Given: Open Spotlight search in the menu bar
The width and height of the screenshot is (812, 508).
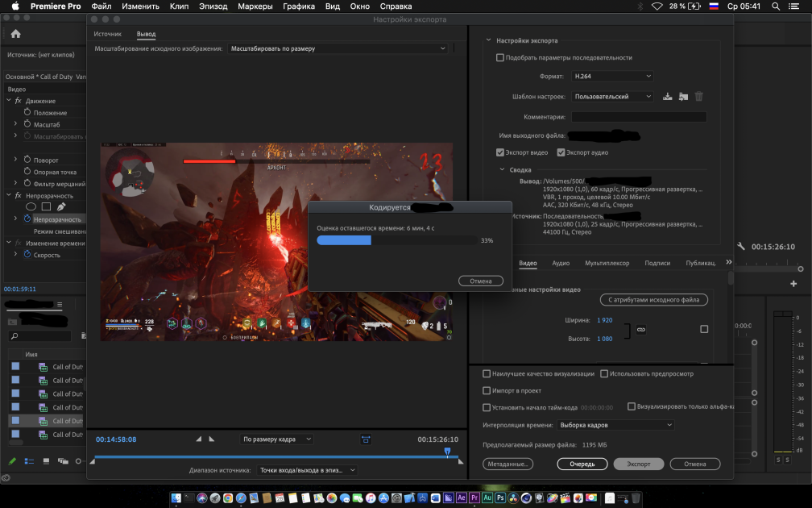Looking at the screenshot, I should pos(776,6).
